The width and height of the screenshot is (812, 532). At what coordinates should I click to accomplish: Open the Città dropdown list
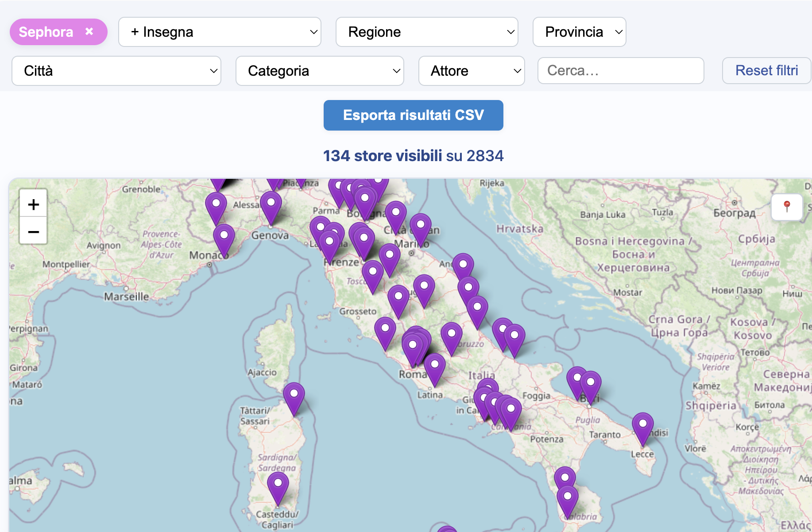(116, 71)
